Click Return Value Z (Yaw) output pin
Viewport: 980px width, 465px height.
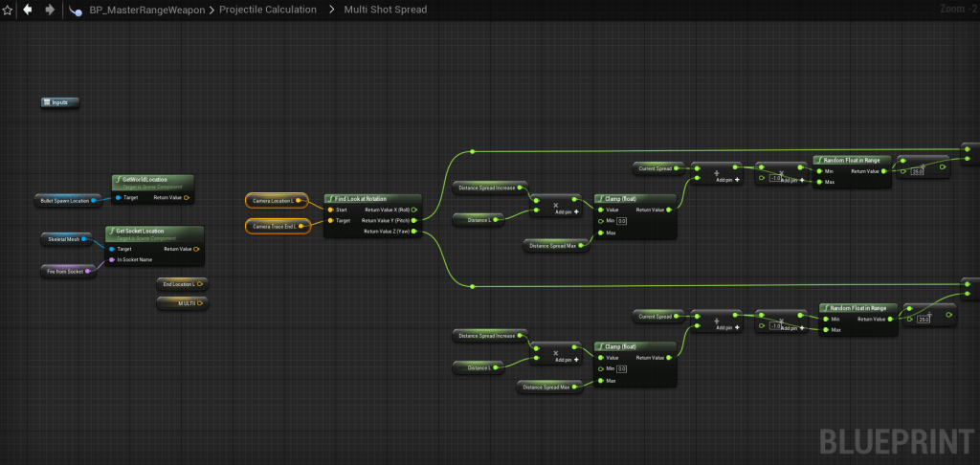point(413,231)
